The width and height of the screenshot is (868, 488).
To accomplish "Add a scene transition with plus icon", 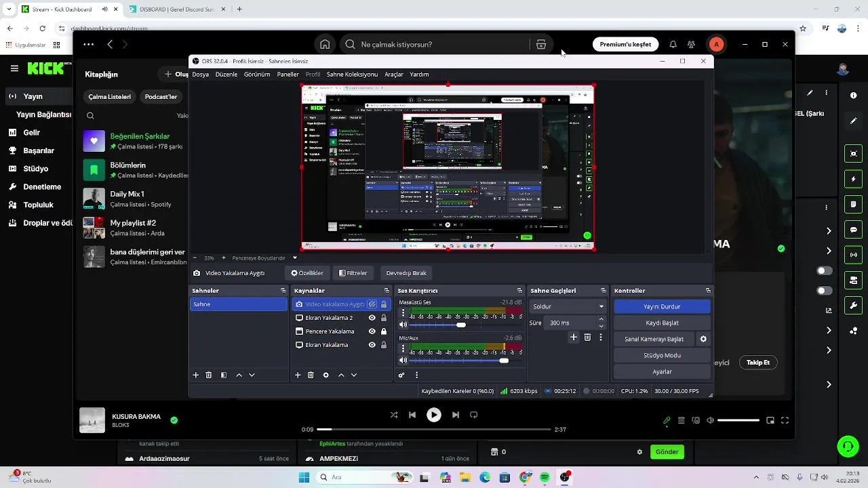I will pos(574,337).
